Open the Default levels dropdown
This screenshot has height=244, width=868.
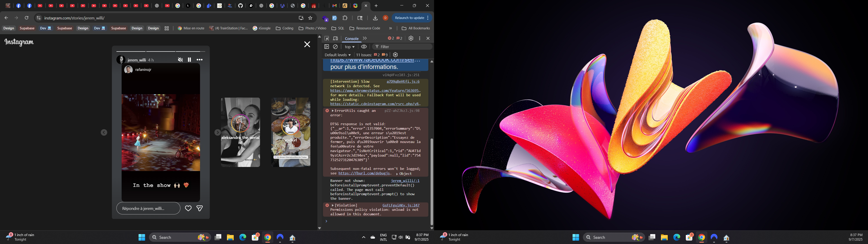[x=337, y=55]
